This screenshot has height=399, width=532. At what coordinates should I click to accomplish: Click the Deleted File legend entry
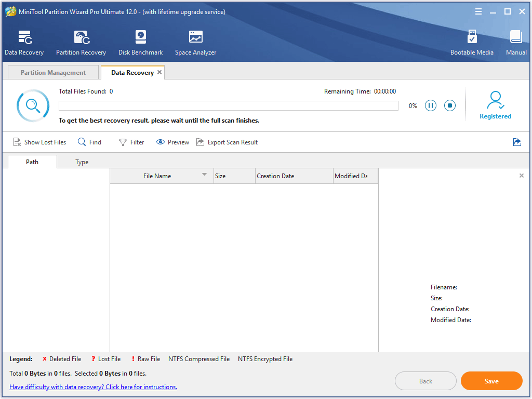[x=62, y=359]
